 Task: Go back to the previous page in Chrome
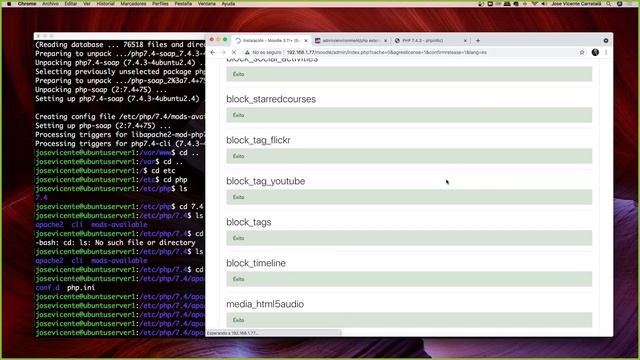(x=213, y=52)
